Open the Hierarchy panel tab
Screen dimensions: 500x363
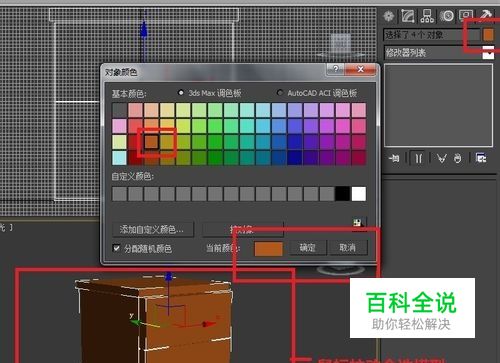(427, 16)
